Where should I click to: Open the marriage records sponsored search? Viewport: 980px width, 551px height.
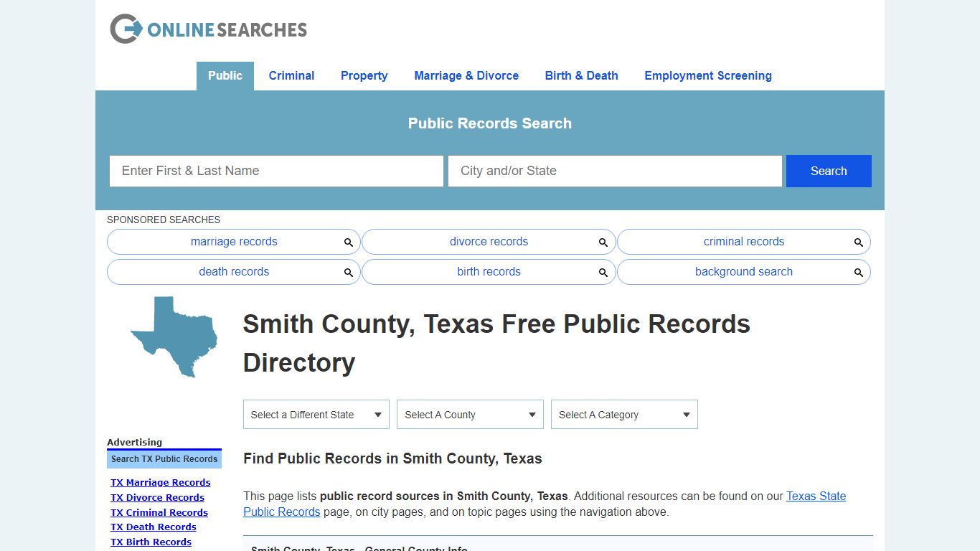coord(234,242)
